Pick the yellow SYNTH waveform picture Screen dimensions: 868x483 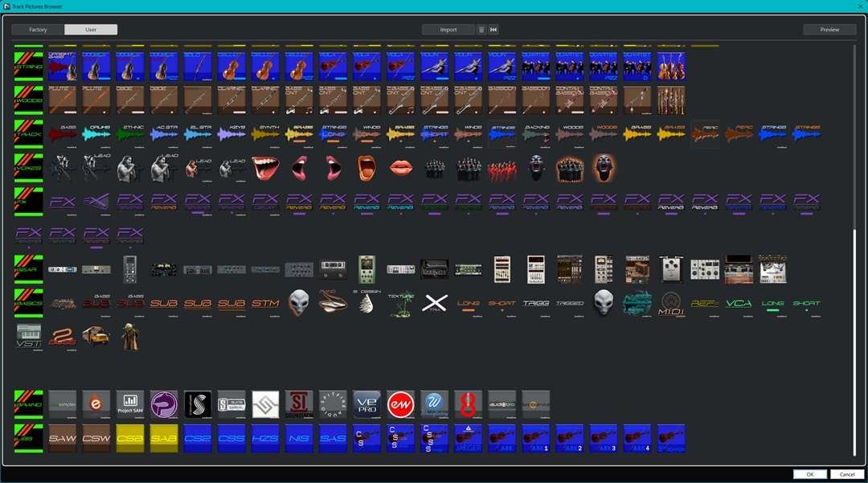point(265,133)
